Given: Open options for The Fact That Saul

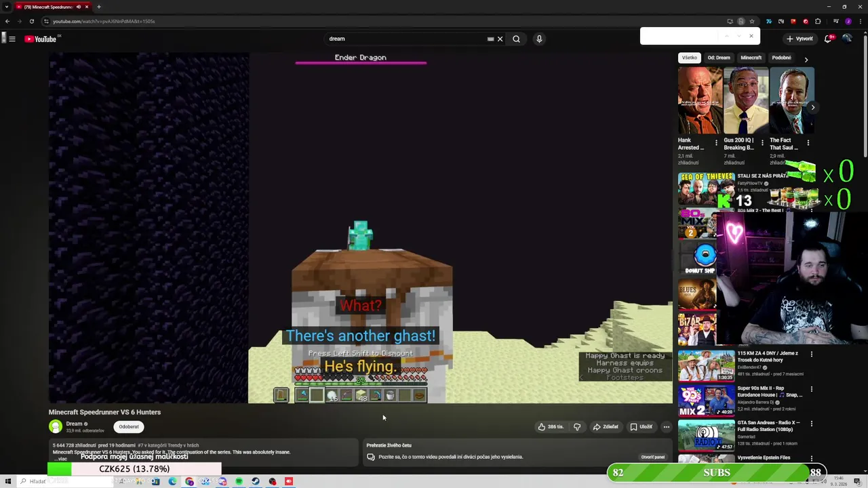Looking at the screenshot, I should pyautogui.click(x=808, y=143).
